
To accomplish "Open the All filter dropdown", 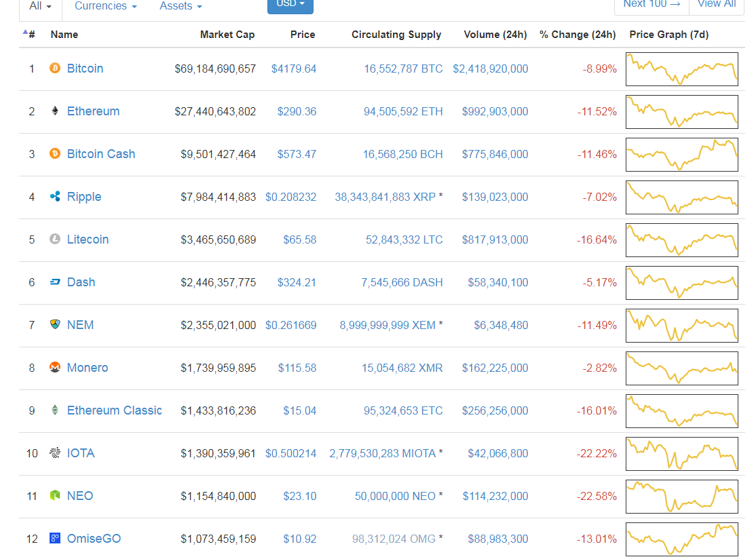I will (41, 6).
